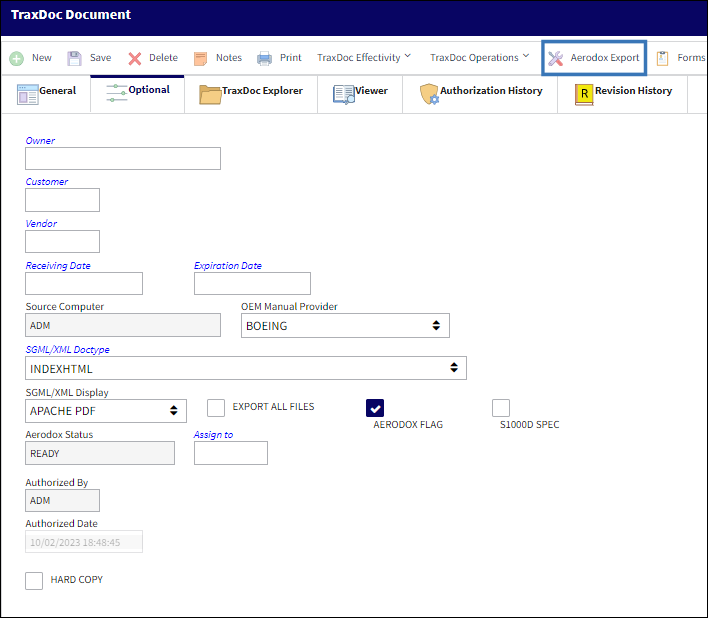708x618 pixels.
Task: Focus the Owner input field
Action: (x=123, y=158)
